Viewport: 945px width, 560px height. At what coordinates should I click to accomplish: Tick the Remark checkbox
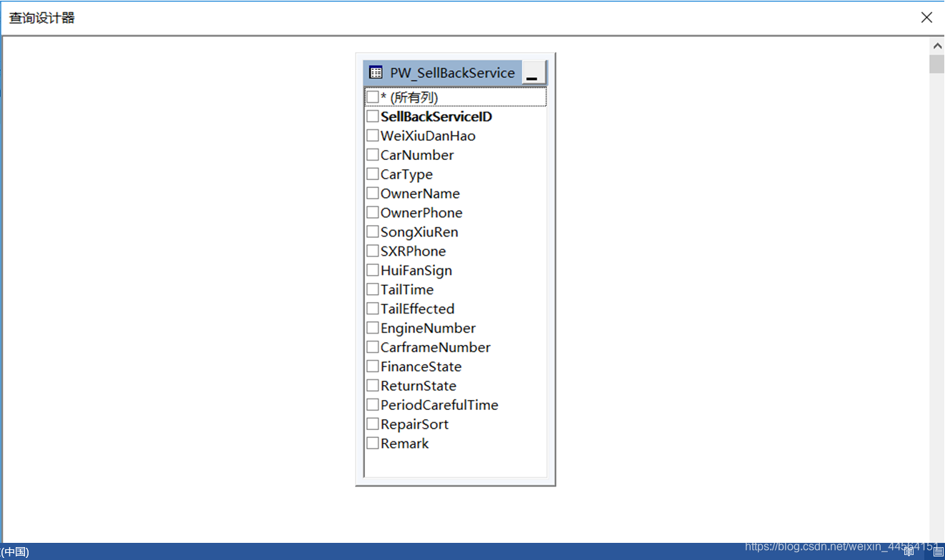[x=373, y=444]
